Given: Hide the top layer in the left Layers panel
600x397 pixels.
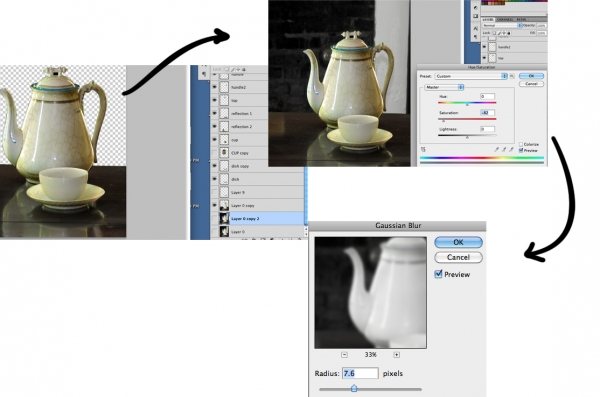Looking at the screenshot, I should pyautogui.click(x=214, y=100).
